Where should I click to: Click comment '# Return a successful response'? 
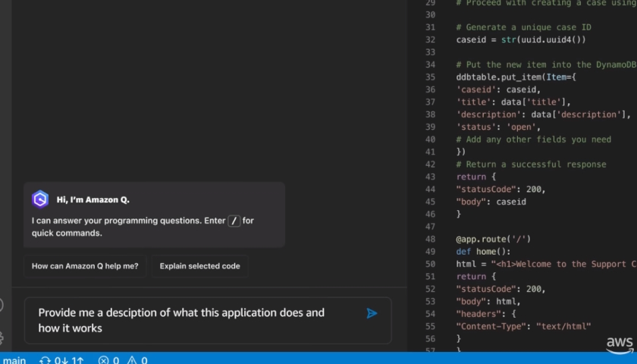point(531,164)
